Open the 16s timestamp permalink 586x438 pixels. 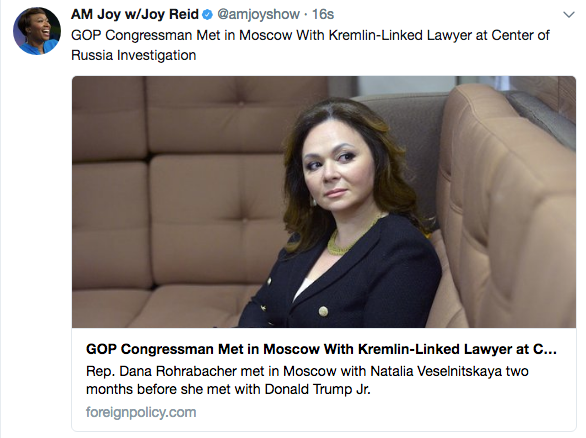[x=323, y=14]
